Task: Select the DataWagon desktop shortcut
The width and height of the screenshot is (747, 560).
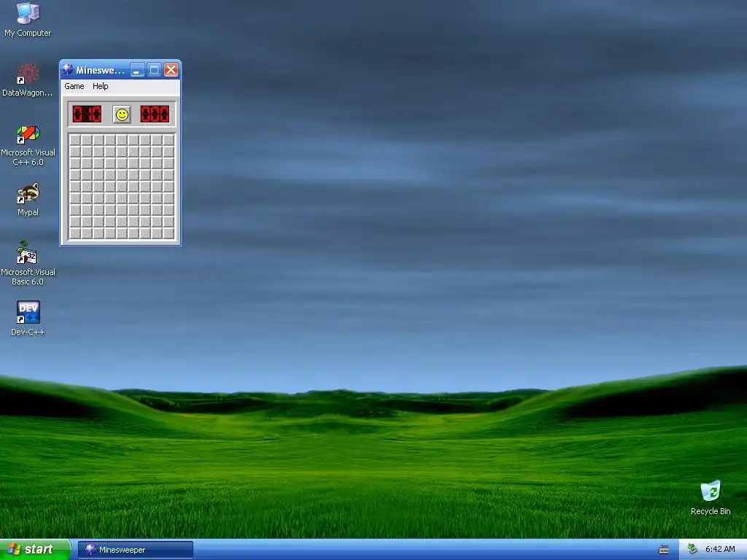Action: (x=28, y=80)
